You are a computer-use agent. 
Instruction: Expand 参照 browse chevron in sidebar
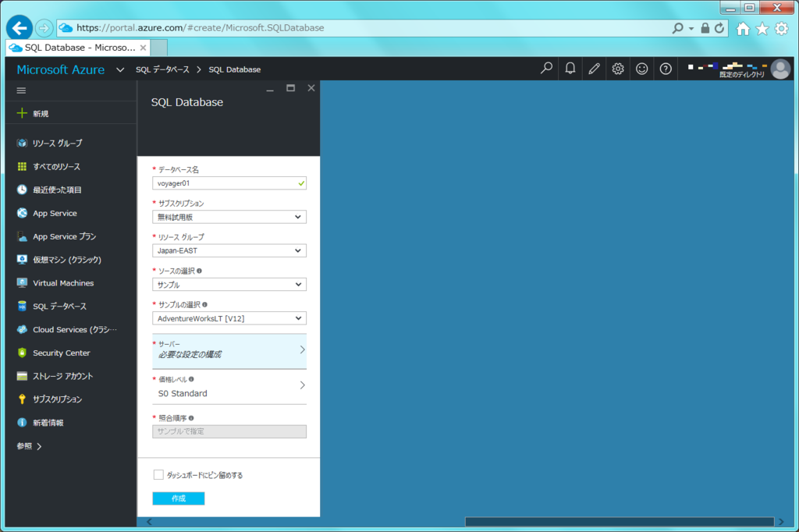coord(39,446)
